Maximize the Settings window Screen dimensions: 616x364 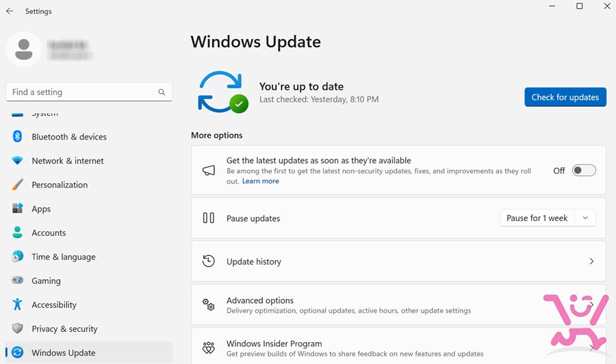click(x=579, y=6)
